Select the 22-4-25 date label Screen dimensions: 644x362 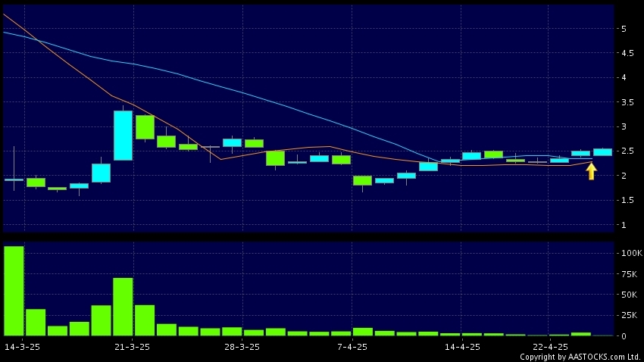coord(550,347)
